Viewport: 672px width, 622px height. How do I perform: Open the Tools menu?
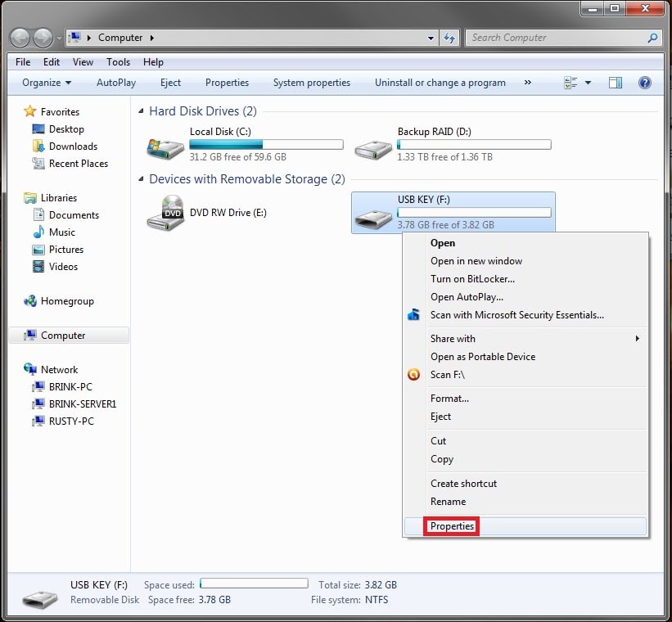pos(118,62)
